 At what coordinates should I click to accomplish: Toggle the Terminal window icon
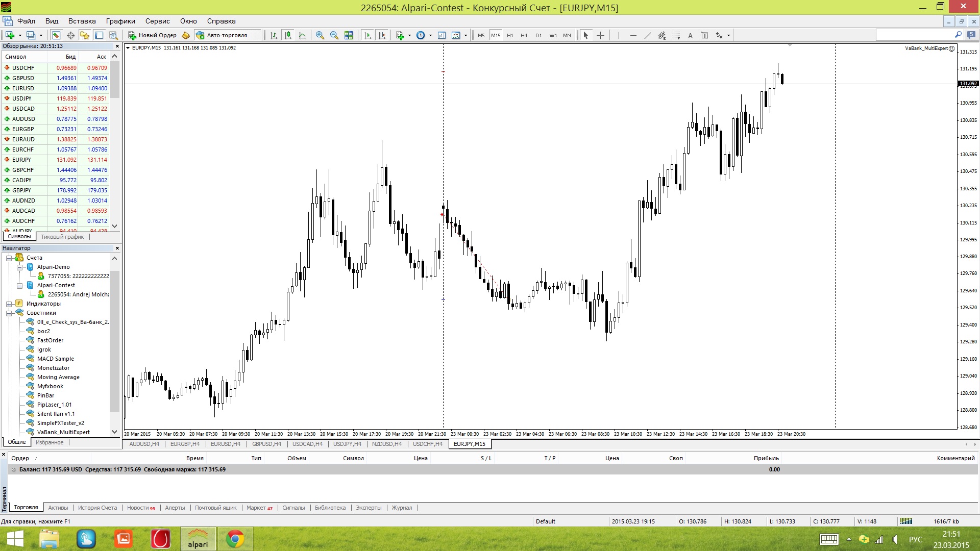click(x=99, y=35)
